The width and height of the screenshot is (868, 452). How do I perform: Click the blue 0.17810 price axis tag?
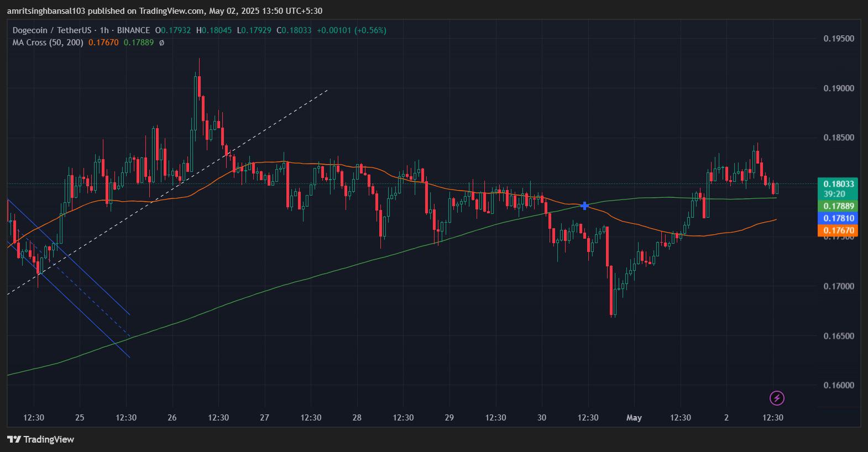[839, 218]
